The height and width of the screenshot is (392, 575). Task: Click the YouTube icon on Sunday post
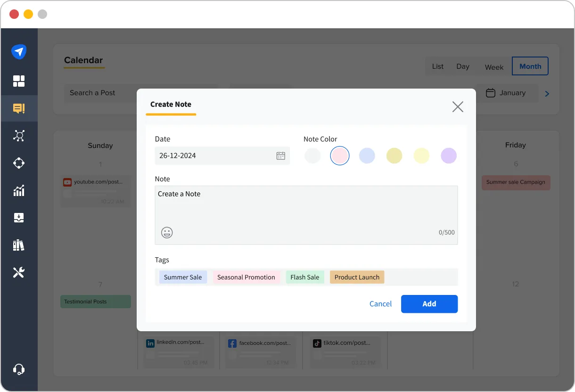tap(67, 182)
